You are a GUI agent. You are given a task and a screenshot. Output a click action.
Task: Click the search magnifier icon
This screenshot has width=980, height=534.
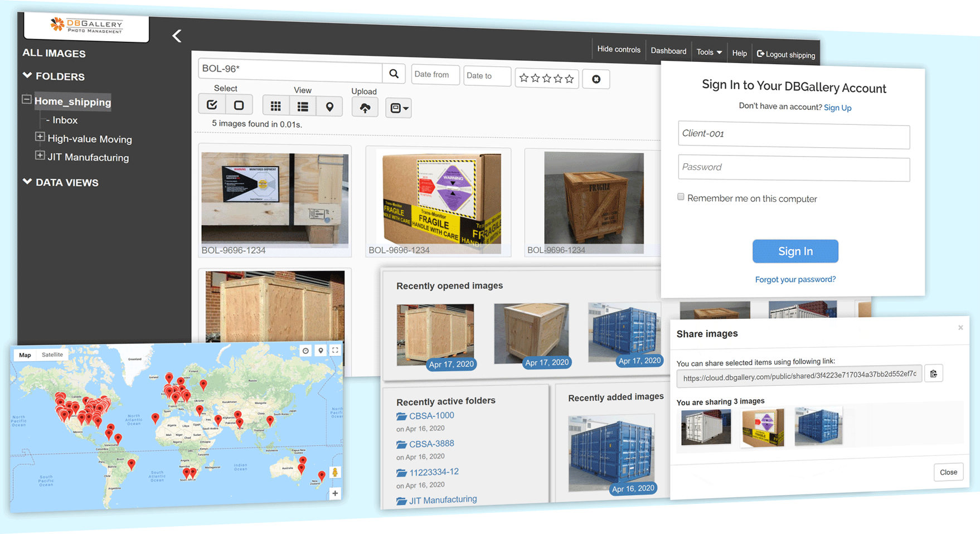point(394,74)
